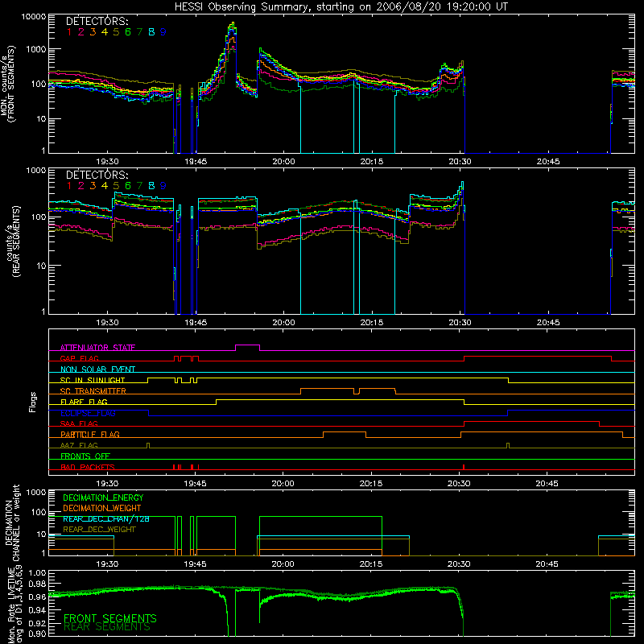Click the SAA FLAG label
The height and width of the screenshot is (644, 644).
pyautogui.click(x=79, y=423)
